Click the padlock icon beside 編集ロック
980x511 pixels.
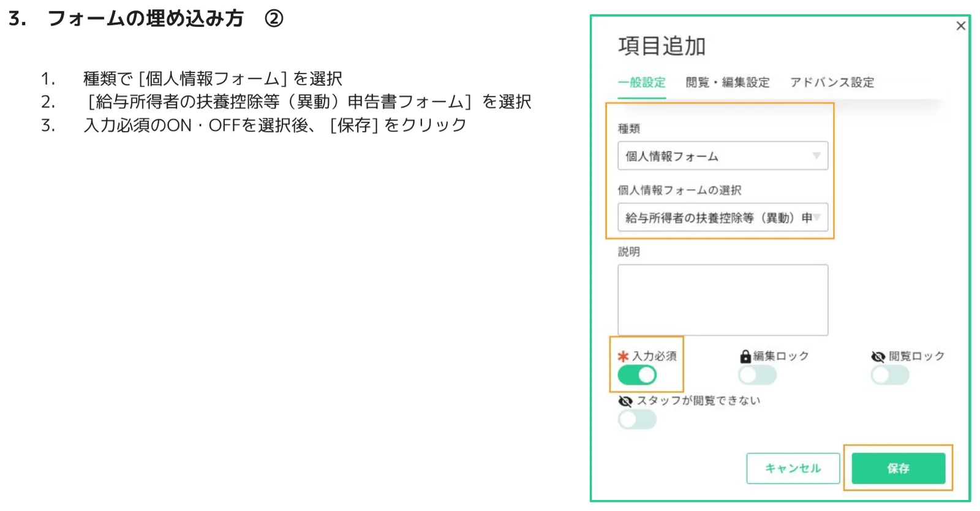pyautogui.click(x=745, y=357)
